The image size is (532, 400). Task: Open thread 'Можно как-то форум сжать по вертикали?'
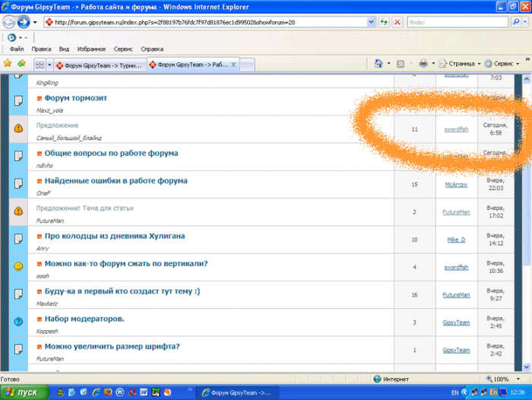(x=126, y=263)
